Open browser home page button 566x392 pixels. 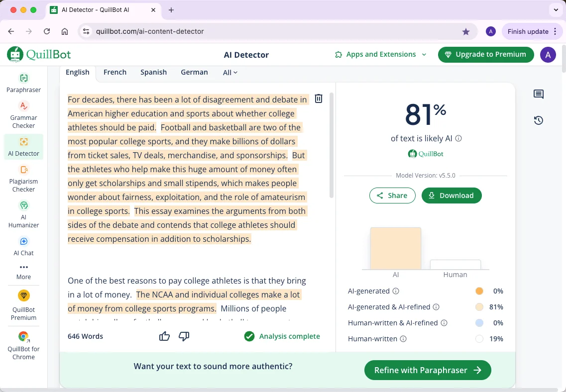65,31
